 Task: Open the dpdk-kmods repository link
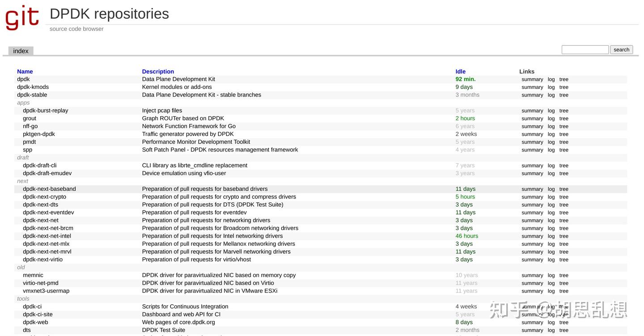[33, 87]
